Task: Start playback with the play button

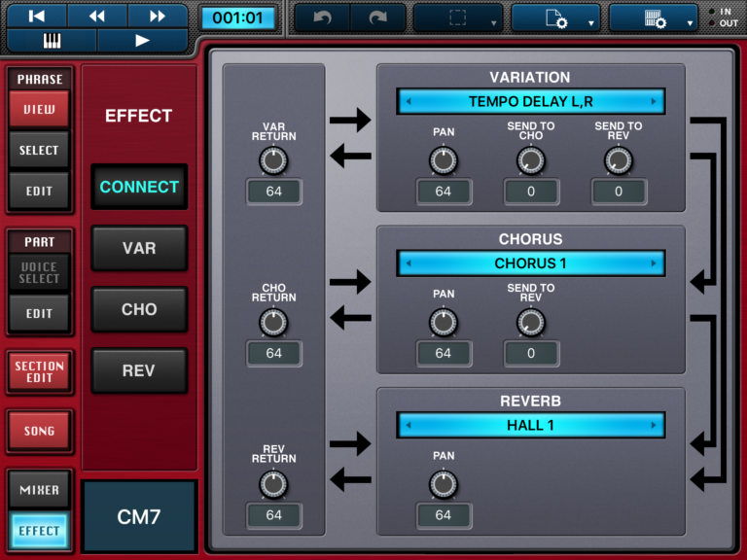Action: coord(142,41)
